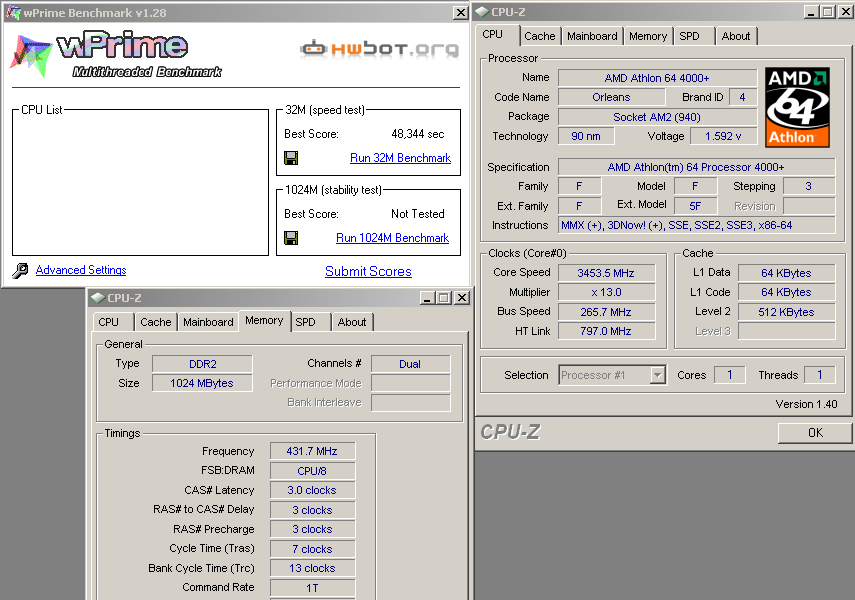Click OK button in CPU-Z
Viewport: 855px width, 600px height.
(x=815, y=433)
